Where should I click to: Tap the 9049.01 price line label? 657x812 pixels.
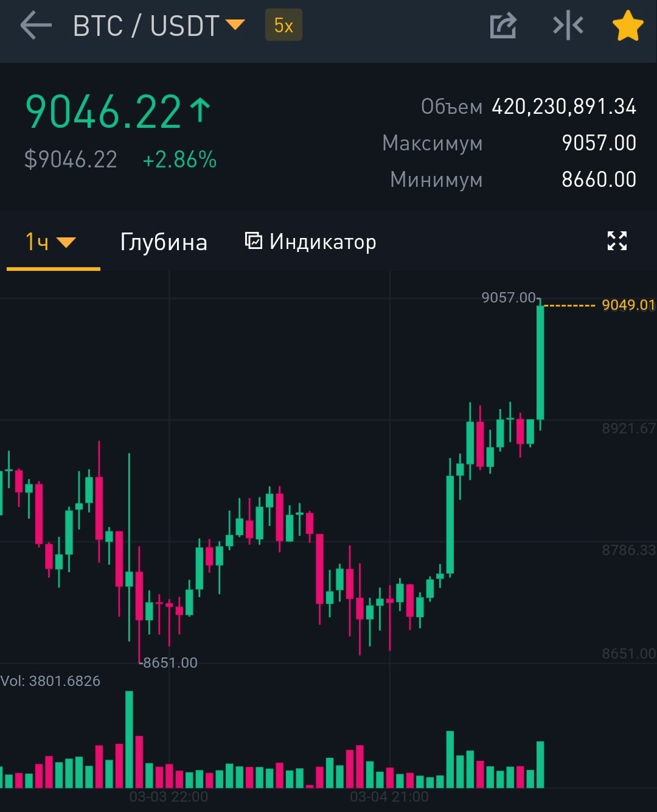point(628,305)
